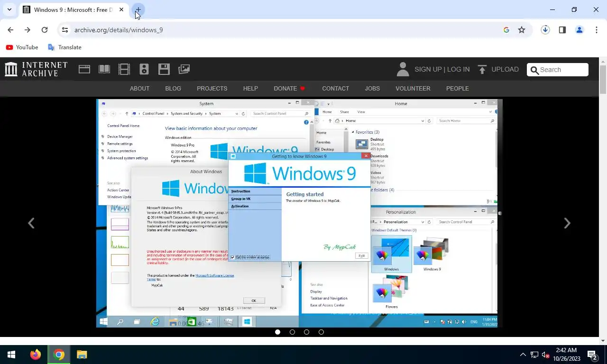
Task: Bookmark this page with the star
Action: click(x=522, y=30)
